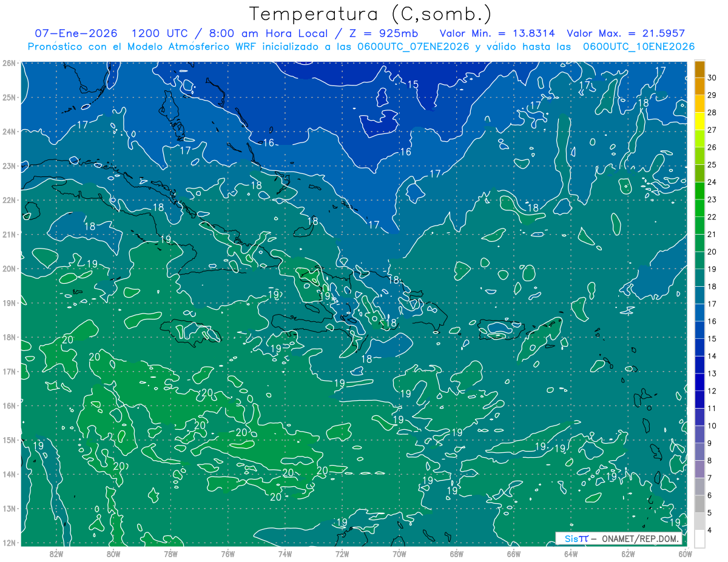This screenshot has width=728, height=562.
Task: Click the '82W' longitude axis label
Action: click(x=56, y=554)
